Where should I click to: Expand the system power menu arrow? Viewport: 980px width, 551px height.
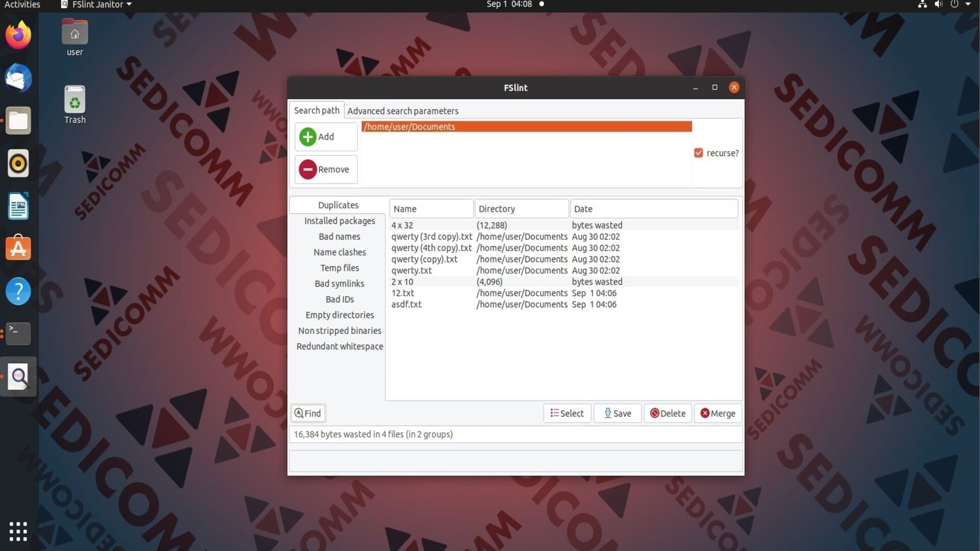tap(968, 4)
